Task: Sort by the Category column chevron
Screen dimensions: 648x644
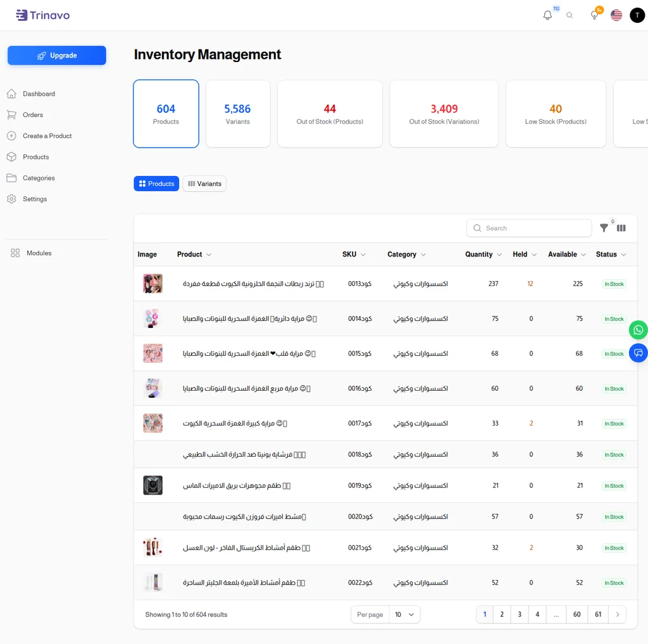Action: coord(423,255)
